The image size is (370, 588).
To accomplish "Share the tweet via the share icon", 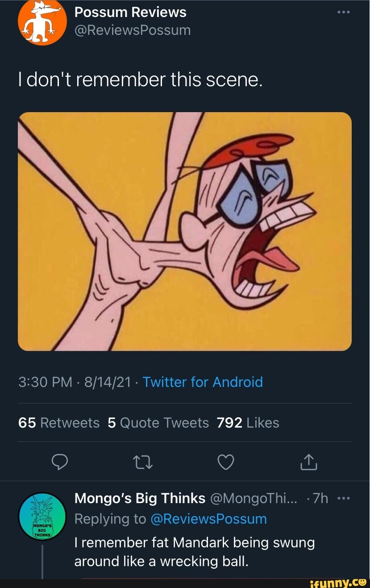I will (308, 463).
